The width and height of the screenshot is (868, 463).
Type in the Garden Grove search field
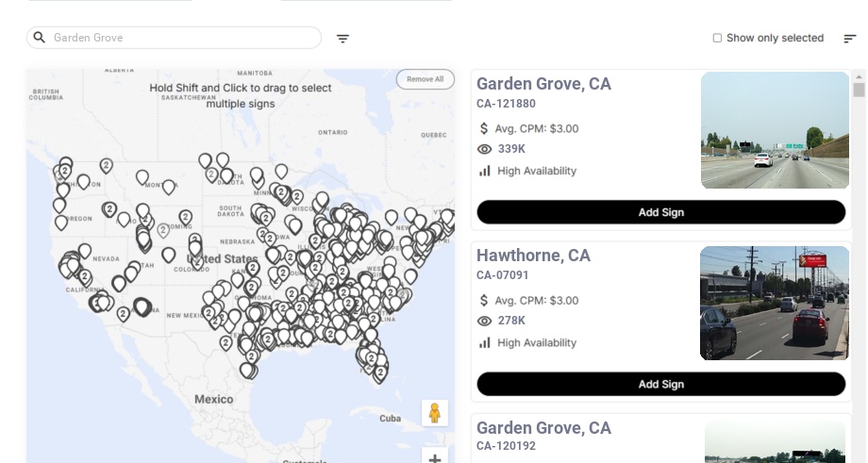(184, 38)
